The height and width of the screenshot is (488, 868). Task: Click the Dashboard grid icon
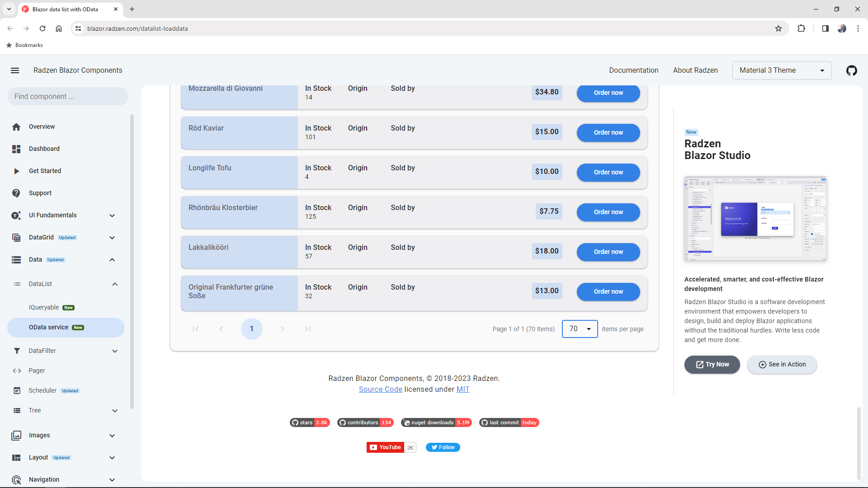pos(16,149)
